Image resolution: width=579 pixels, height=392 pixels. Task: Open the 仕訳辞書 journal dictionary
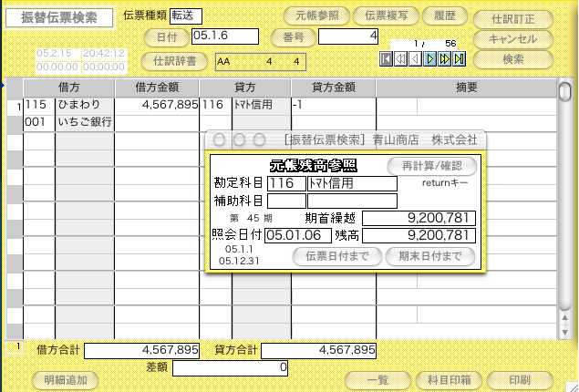click(174, 61)
